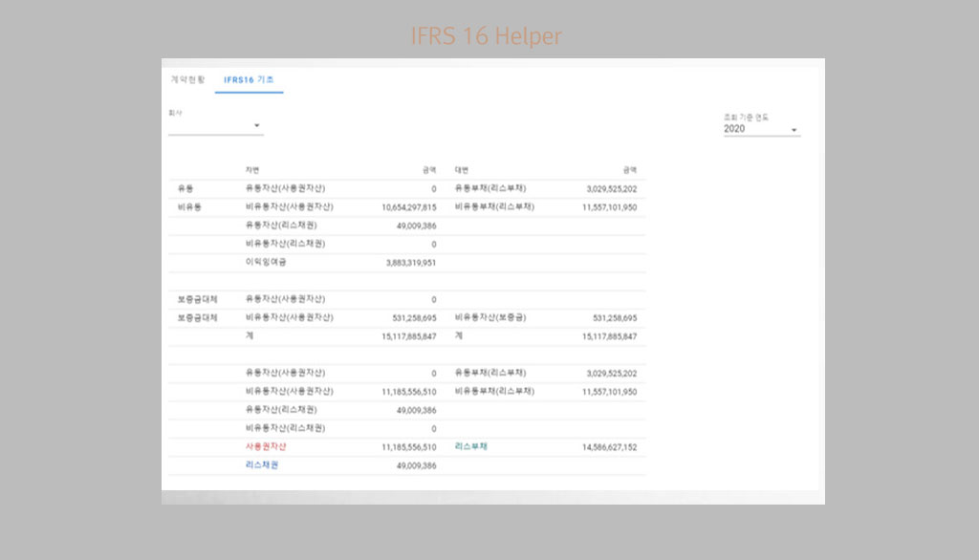Click the 차변 column header
This screenshot has height=560, width=979.
[x=251, y=170]
